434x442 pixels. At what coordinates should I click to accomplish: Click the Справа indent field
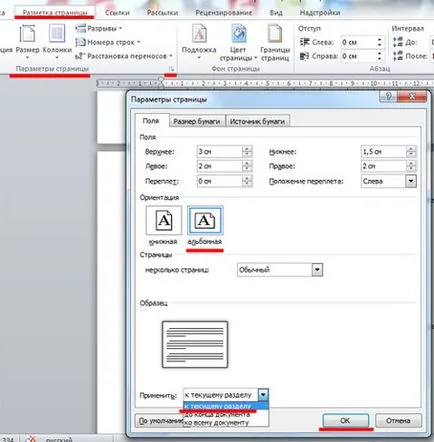click(358, 56)
